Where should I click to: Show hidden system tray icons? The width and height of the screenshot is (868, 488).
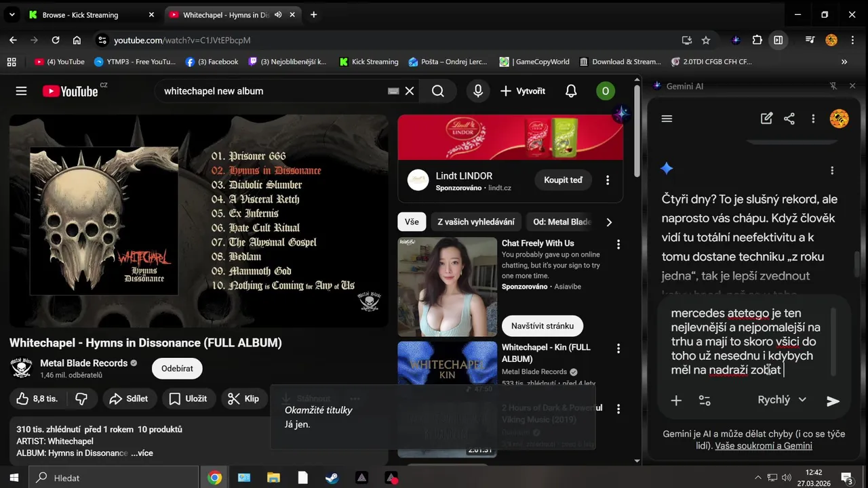758,478
